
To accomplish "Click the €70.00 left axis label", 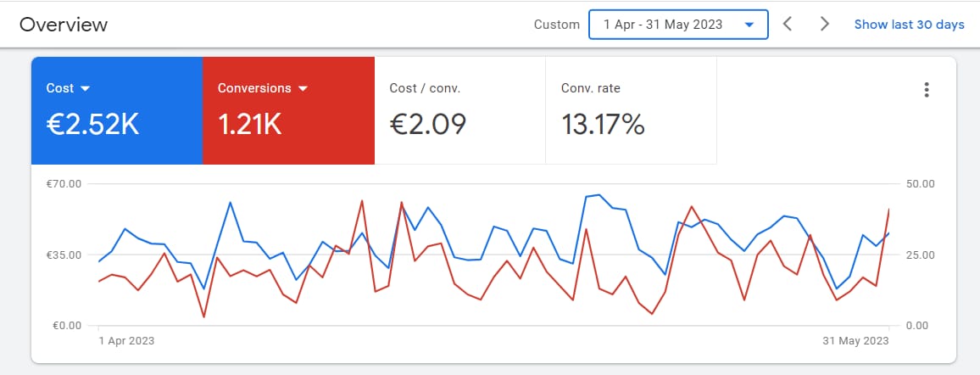I will [63, 183].
